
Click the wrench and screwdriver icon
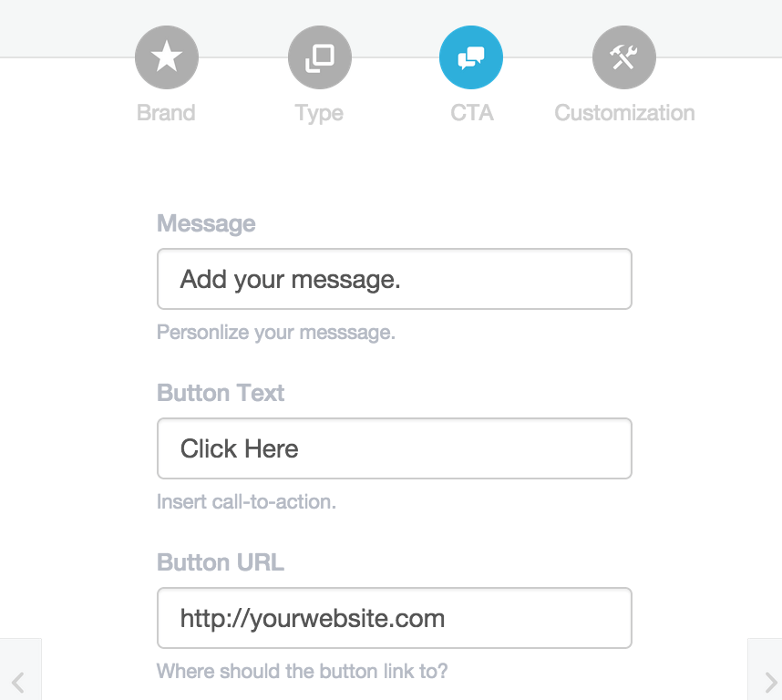pos(623,57)
